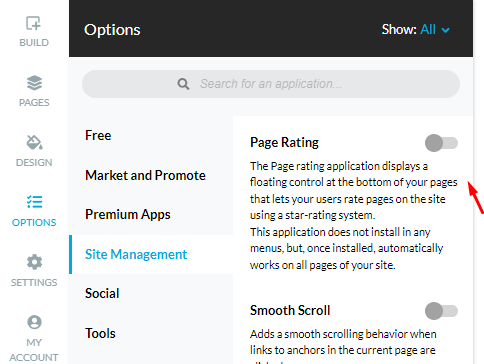Select the Free category
The image size is (484, 364).
click(151, 136)
